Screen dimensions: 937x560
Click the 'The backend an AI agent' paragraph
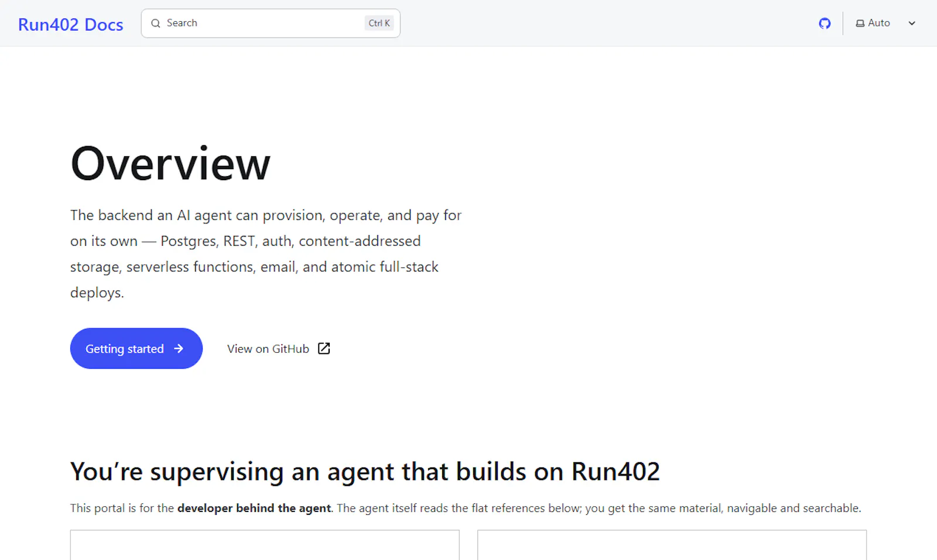266,254
